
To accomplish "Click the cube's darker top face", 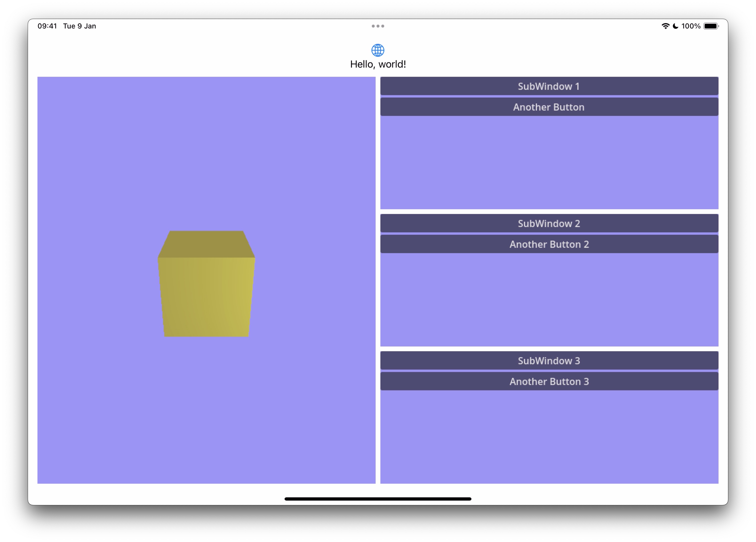I will point(206,244).
